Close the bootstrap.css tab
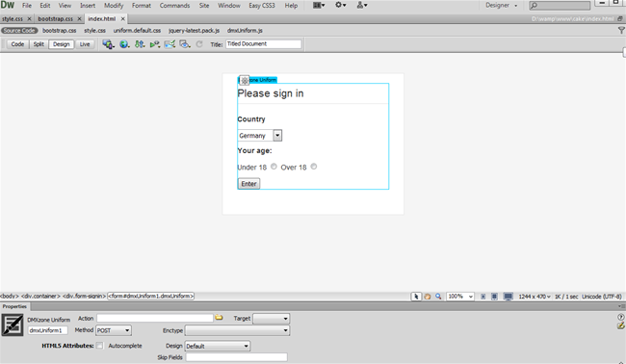Image resolution: width=626 pixels, height=364 pixels. [x=79, y=18]
